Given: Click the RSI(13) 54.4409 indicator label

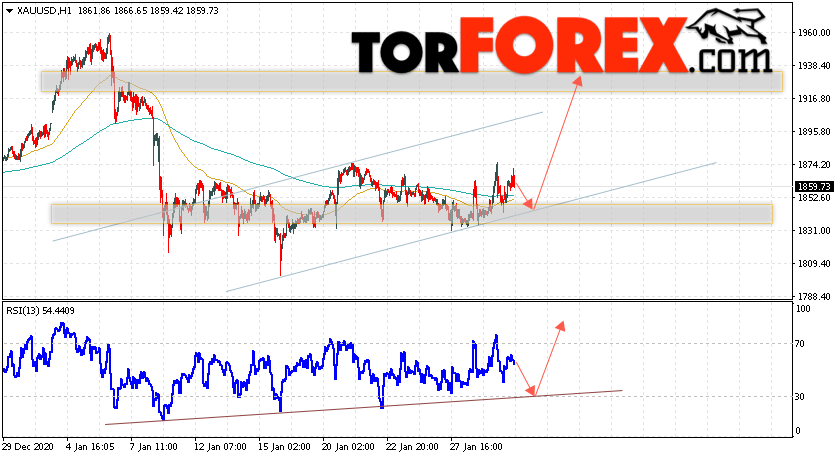Looking at the screenshot, I should coord(41,310).
